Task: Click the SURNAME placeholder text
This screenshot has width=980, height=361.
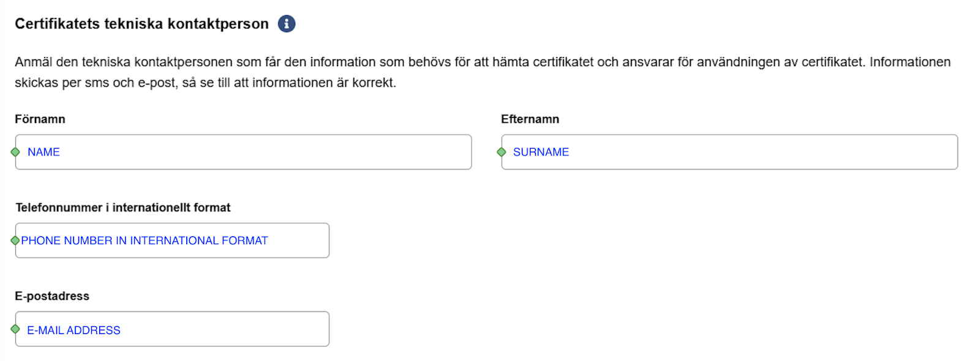Action: click(541, 152)
